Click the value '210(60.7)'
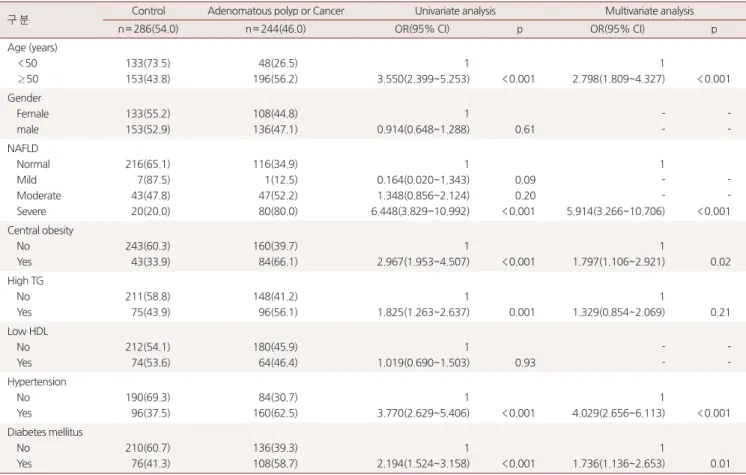 pyautogui.click(x=148, y=448)
